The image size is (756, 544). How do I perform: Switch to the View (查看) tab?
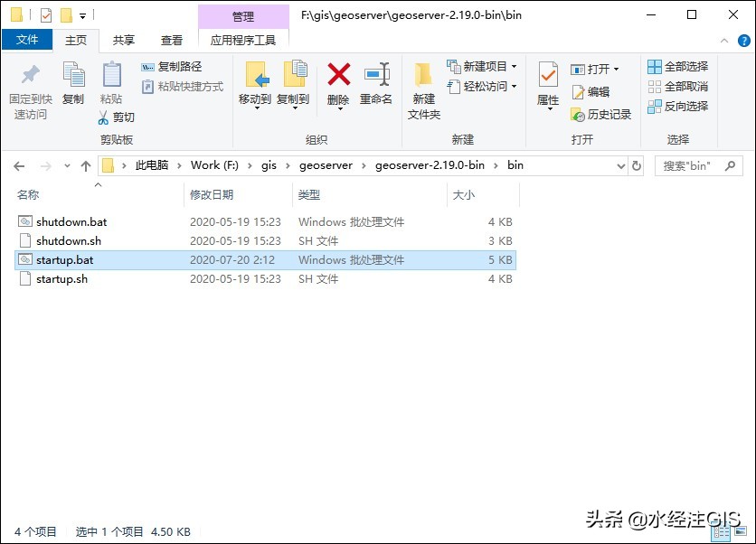(171, 40)
